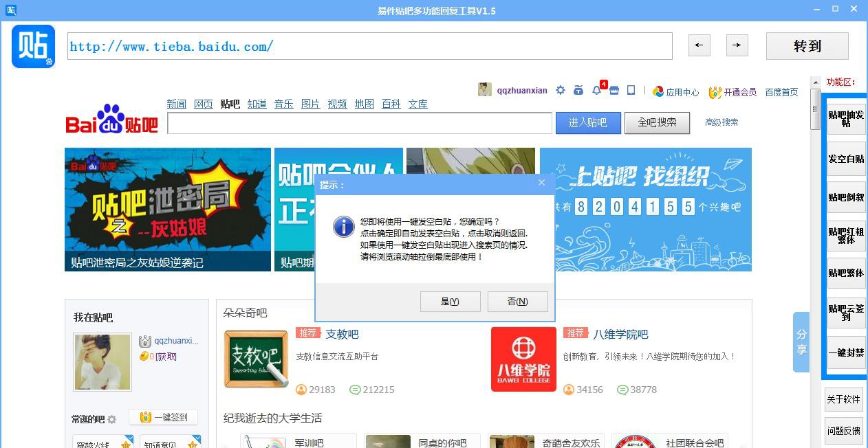The image size is (868, 448).
Task: Open the 关于软件 about button
Action: pos(843,399)
